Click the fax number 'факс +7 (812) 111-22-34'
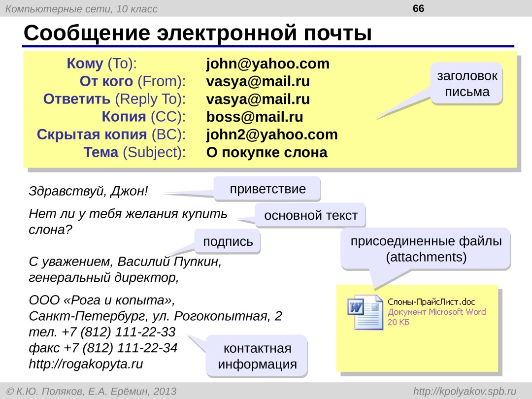532x399 pixels. click(103, 348)
